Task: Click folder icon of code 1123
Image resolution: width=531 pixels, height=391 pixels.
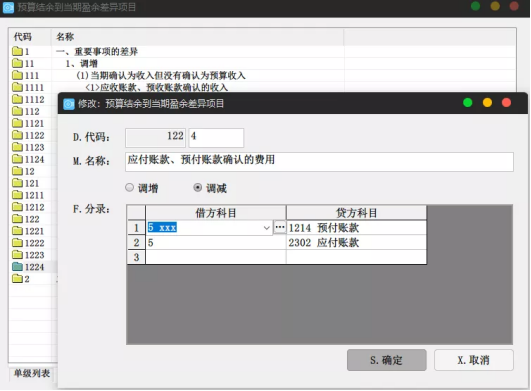Action: 17,147
